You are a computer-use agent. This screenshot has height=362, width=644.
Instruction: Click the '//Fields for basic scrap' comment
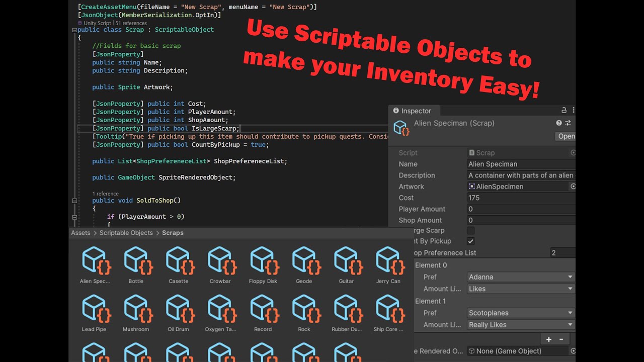pyautogui.click(x=136, y=46)
